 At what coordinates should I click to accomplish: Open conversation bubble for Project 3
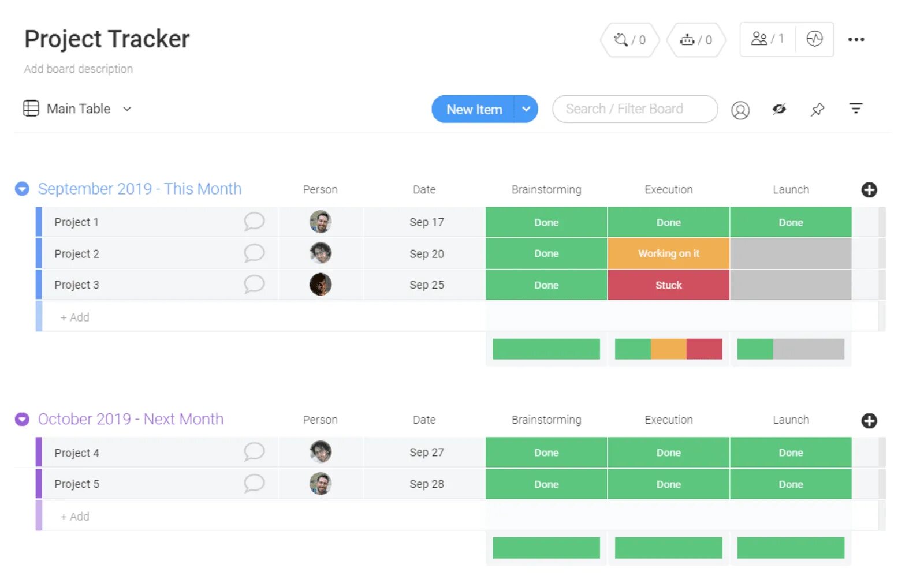(254, 285)
